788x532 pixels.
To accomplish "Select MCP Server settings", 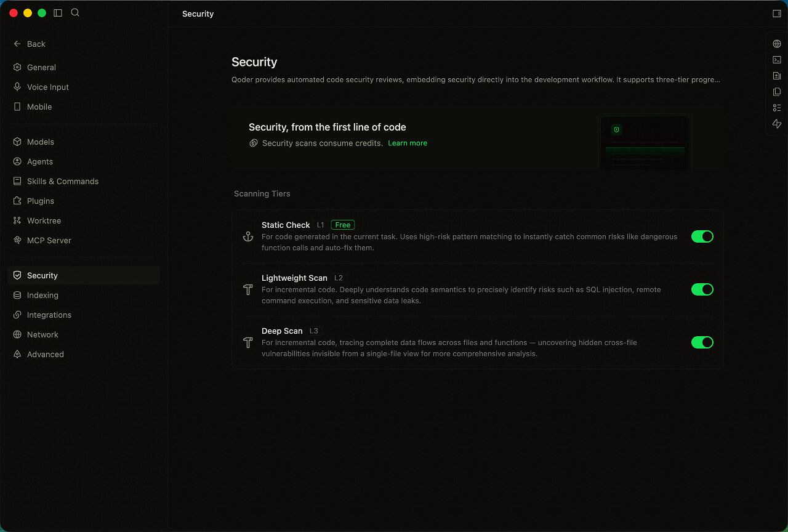I will pyautogui.click(x=84, y=240).
